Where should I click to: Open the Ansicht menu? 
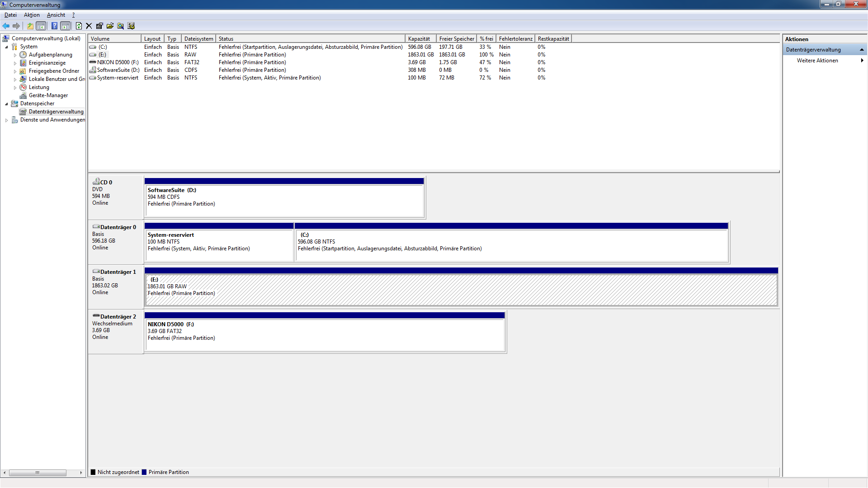(56, 15)
